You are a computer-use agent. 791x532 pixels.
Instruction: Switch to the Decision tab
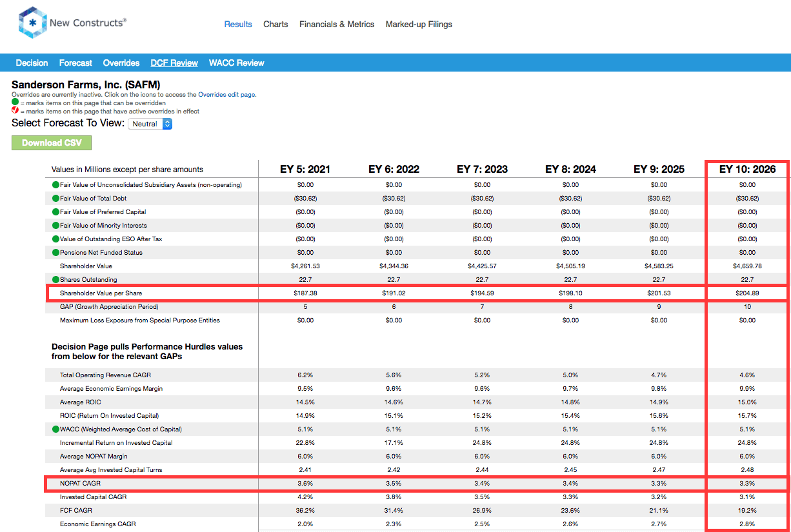[x=32, y=63]
